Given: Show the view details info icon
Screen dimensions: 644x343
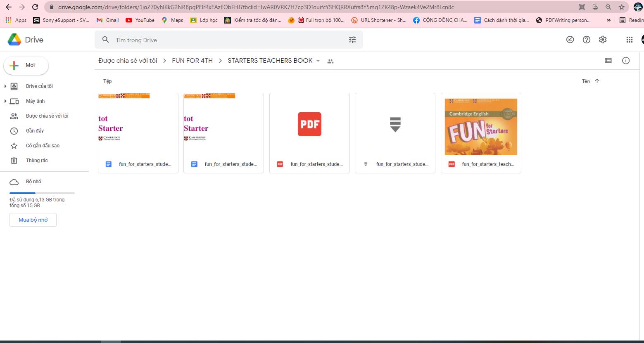Looking at the screenshot, I should click(x=626, y=61).
